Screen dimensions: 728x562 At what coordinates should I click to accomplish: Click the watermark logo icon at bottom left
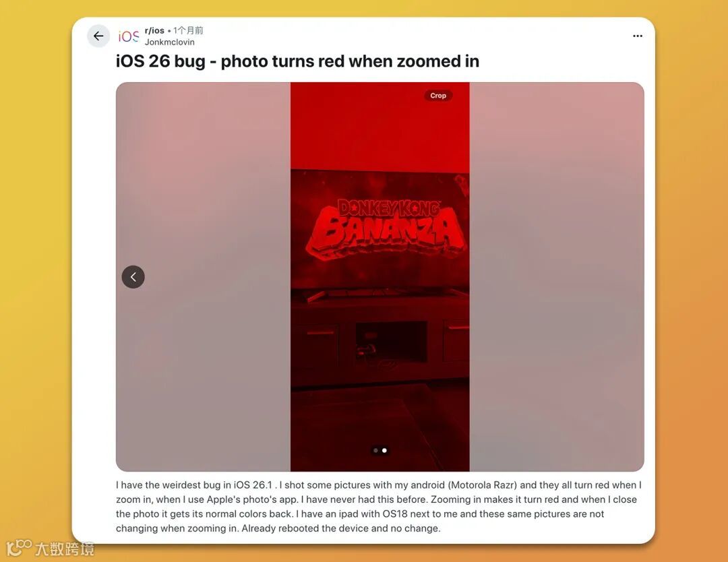click(19, 548)
